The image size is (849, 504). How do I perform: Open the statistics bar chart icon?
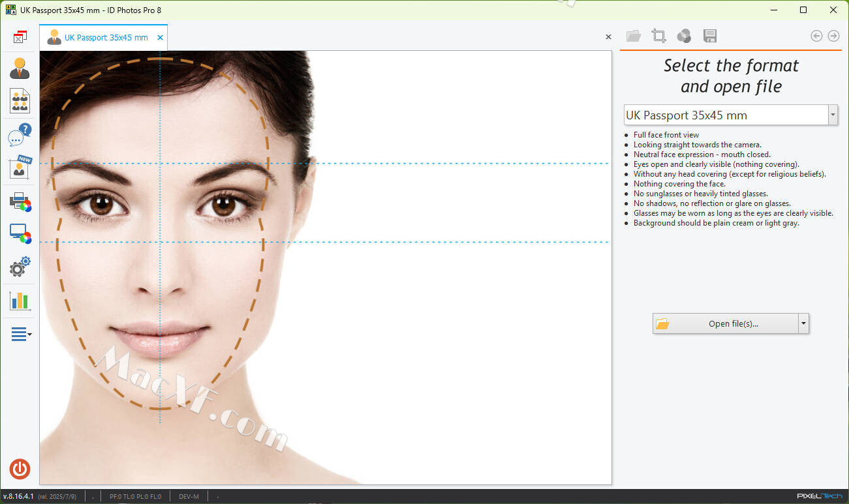(x=20, y=301)
